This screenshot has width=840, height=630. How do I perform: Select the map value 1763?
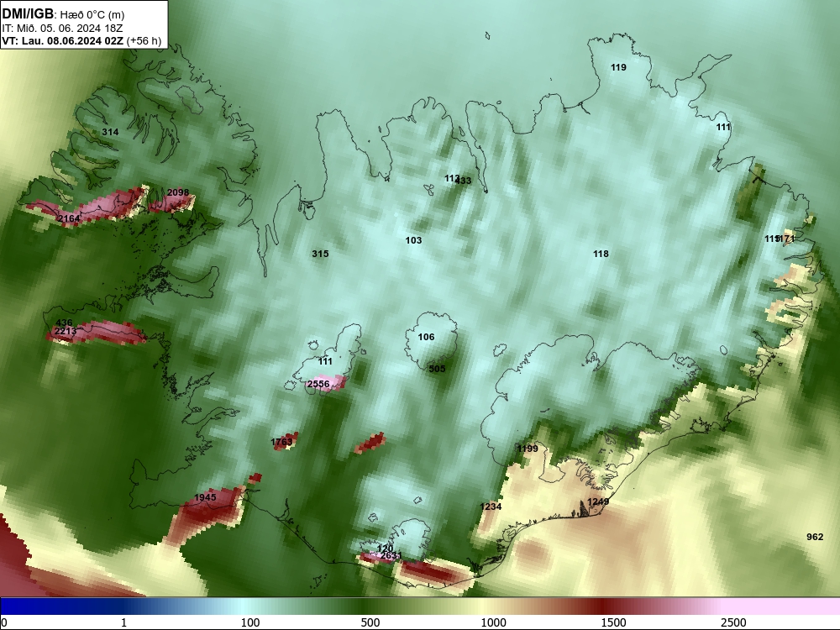tap(281, 442)
